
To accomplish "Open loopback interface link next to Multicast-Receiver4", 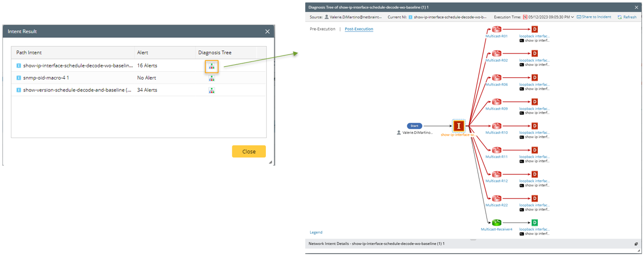I will 534,229.
